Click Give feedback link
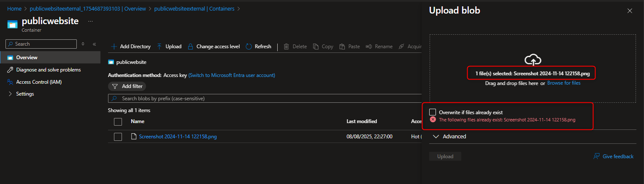644x184 pixels. click(x=614, y=157)
